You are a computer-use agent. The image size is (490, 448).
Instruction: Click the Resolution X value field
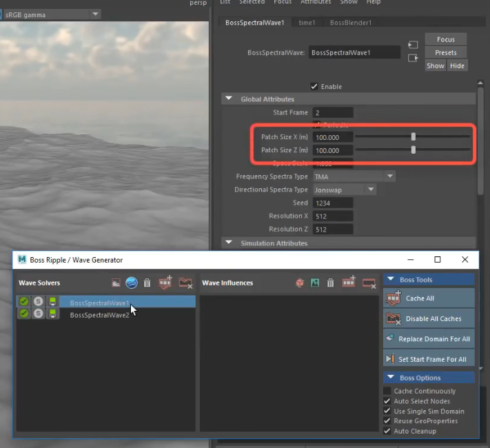[333, 216]
